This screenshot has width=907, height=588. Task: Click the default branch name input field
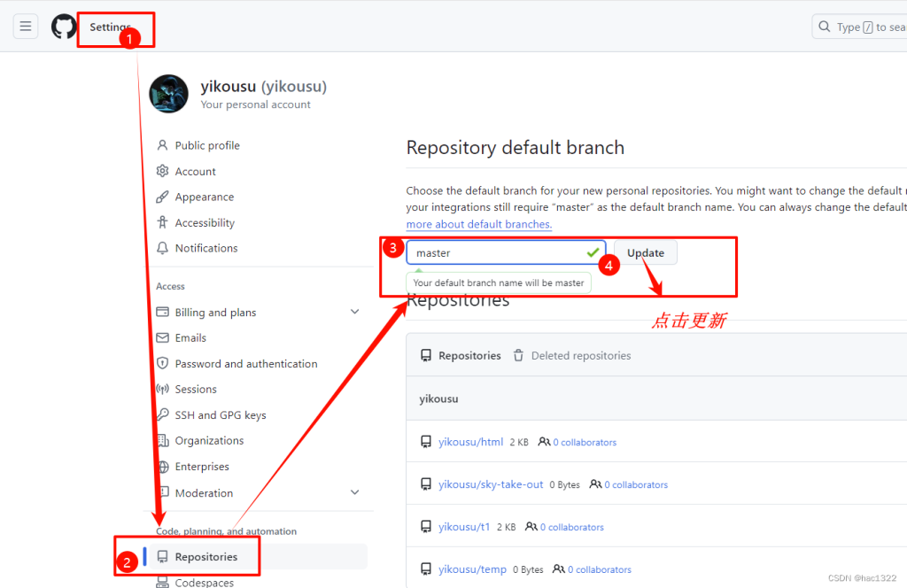(x=496, y=252)
